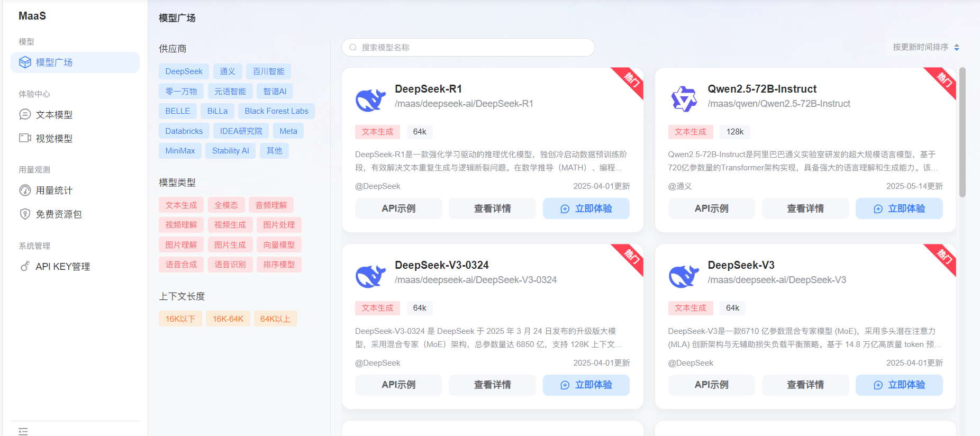View 查看详情 for DeepSeek-V3-0324
The image size is (980, 436).
(x=492, y=385)
